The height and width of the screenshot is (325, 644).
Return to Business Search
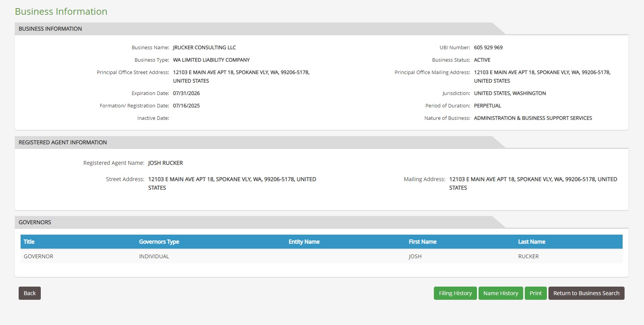coord(586,293)
